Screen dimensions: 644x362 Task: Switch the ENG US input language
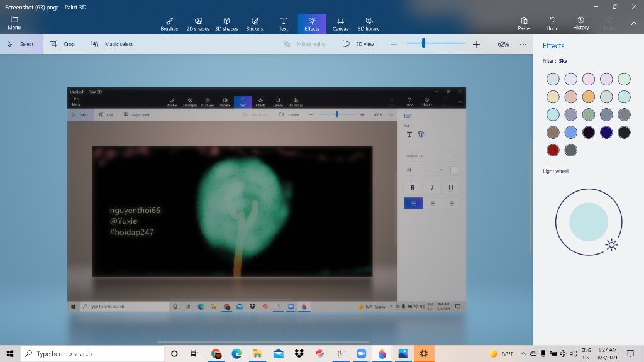586,353
